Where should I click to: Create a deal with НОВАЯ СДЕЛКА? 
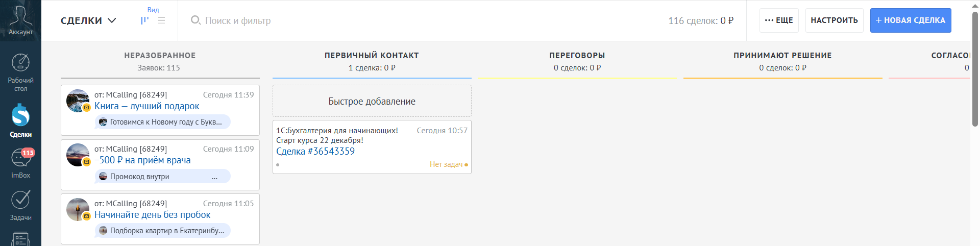click(x=911, y=20)
